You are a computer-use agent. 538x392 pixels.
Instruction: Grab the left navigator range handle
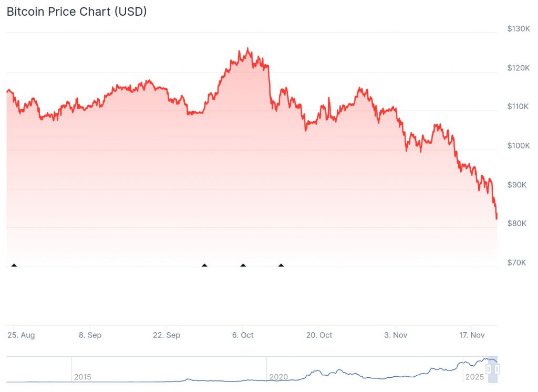[x=489, y=369]
